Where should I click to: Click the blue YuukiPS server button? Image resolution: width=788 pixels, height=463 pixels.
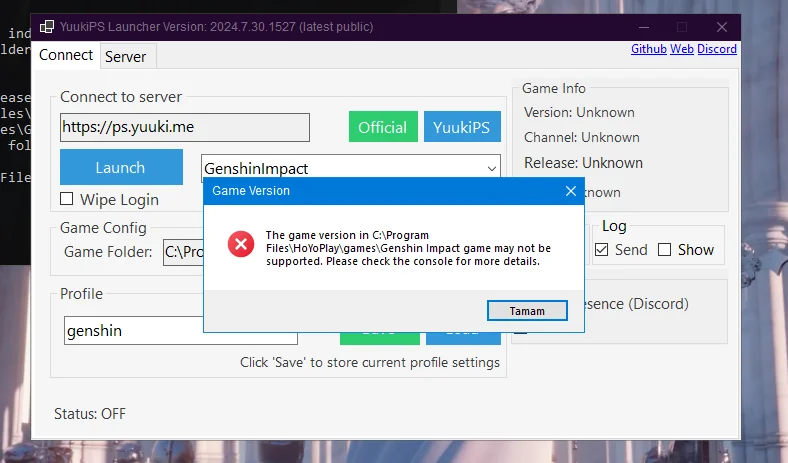click(x=462, y=127)
